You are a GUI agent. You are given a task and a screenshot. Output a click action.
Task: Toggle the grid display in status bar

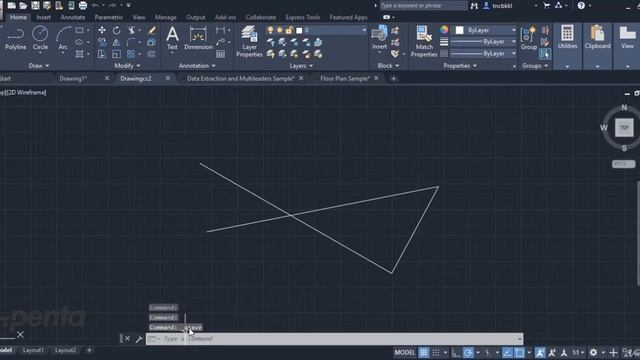pyautogui.click(x=424, y=352)
